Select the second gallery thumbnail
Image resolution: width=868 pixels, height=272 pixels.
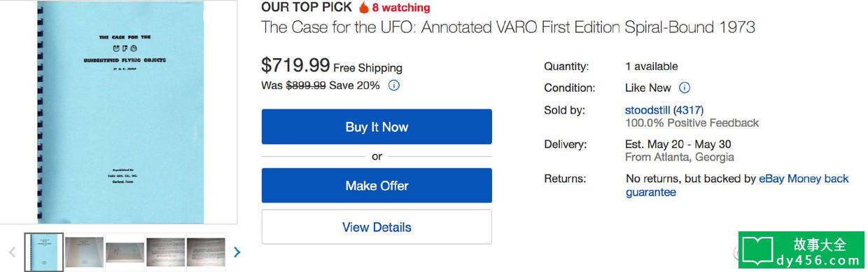coord(84,252)
